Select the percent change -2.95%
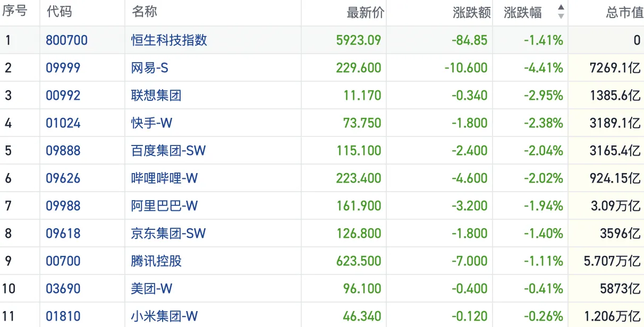Image resolution: width=644 pixels, height=327 pixels. (x=543, y=96)
